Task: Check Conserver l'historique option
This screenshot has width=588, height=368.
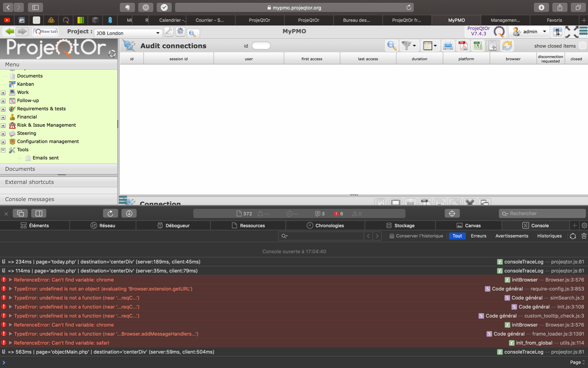Action: [x=392, y=236]
